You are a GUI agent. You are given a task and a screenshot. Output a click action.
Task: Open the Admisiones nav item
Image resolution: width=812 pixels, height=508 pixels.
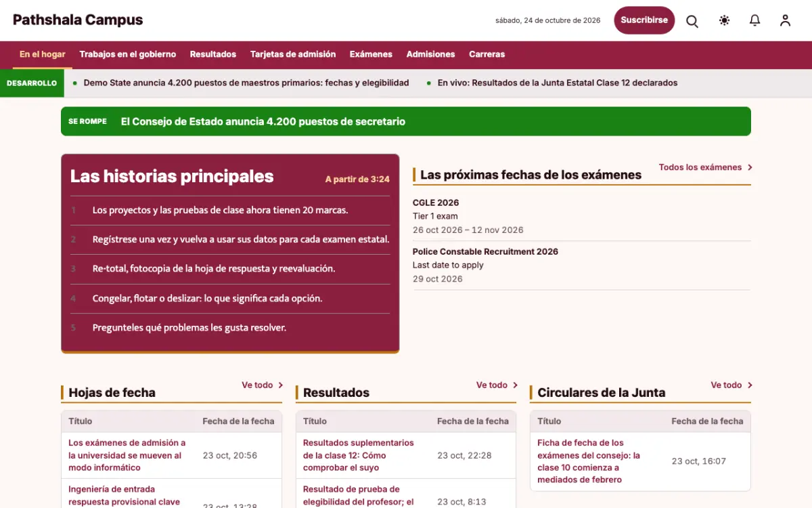click(430, 54)
